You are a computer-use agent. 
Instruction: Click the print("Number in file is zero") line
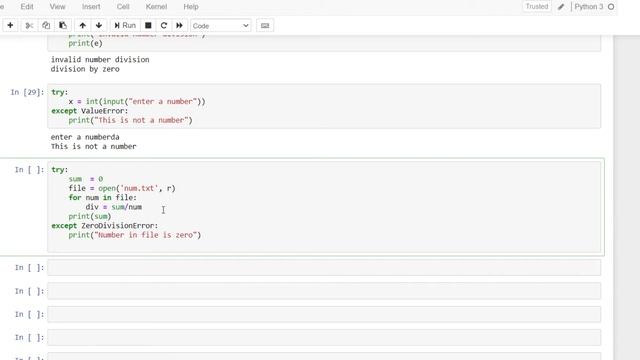[x=135, y=235]
